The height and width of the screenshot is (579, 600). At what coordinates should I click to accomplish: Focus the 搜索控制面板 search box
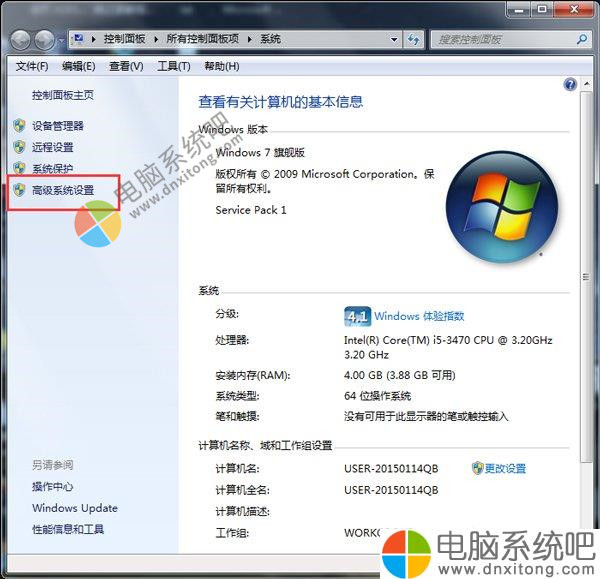(504, 39)
